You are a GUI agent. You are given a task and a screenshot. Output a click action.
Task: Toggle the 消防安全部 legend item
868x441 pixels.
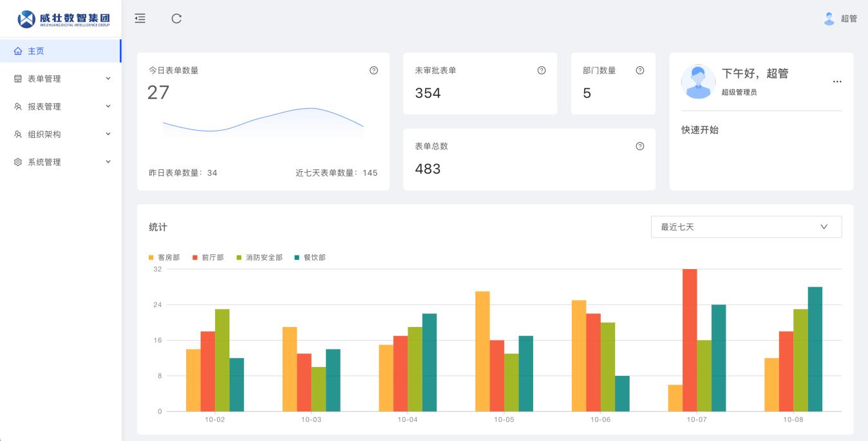259,258
